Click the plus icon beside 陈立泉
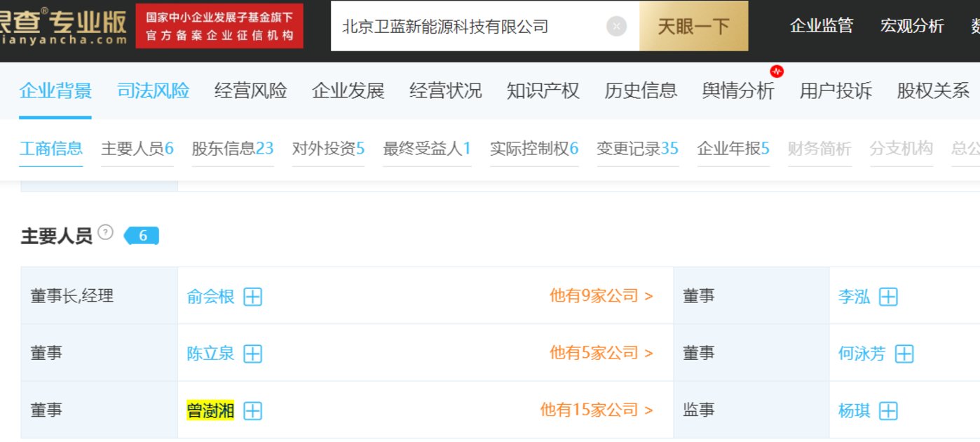The image size is (980, 442). (x=252, y=354)
